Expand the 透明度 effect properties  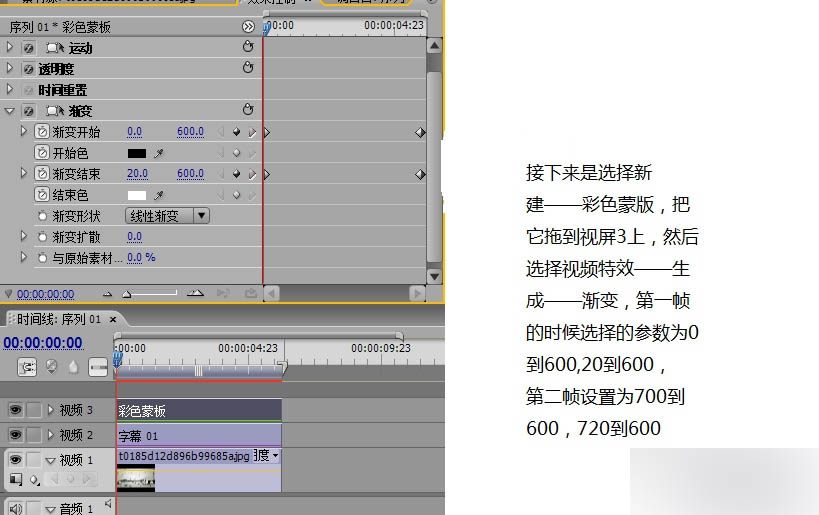pos(9,68)
